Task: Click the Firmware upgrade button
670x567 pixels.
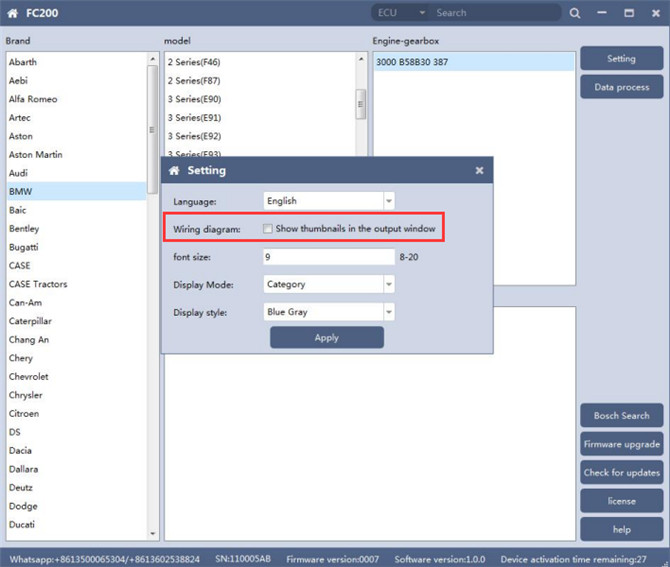Action: (621, 444)
